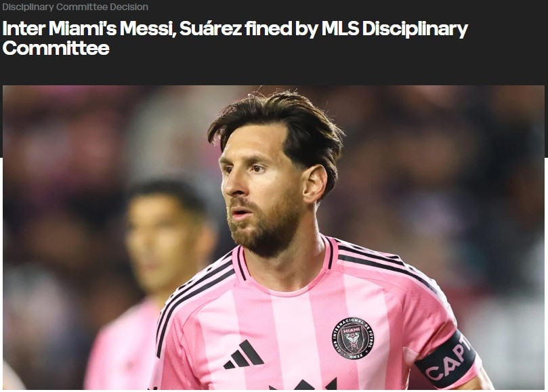Click the Adidas logo on the pink shirt
Image resolution: width=548 pixels, height=392 pixels.
pyautogui.click(x=244, y=354)
